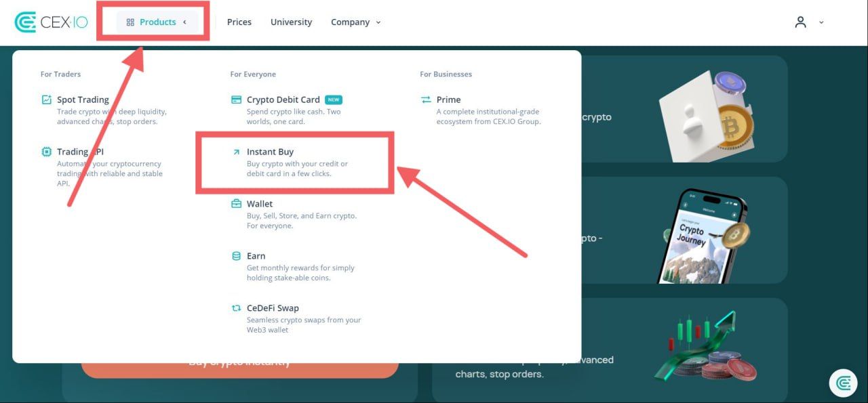
Task: Collapse the Products dropdown menu
Action: click(157, 22)
